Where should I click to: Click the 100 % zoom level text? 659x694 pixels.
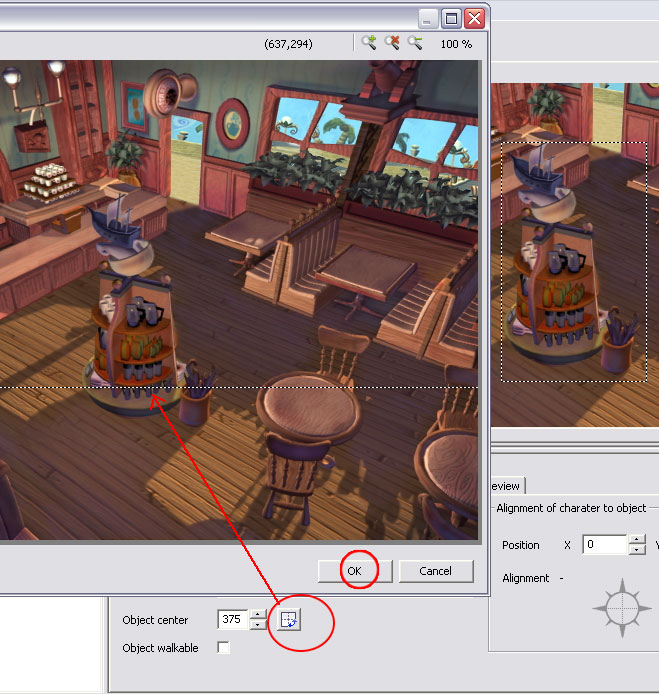coord(456,44)
